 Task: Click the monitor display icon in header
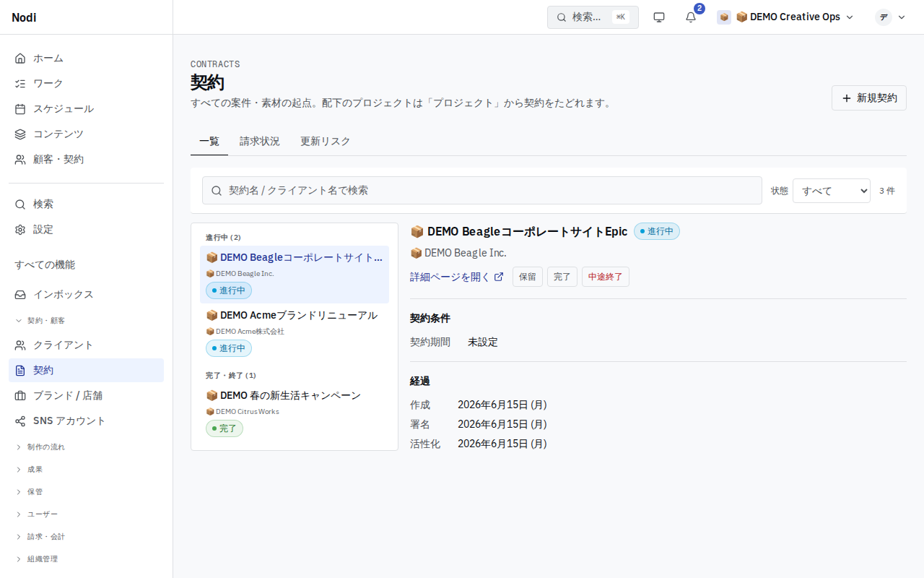pos(659,17)
